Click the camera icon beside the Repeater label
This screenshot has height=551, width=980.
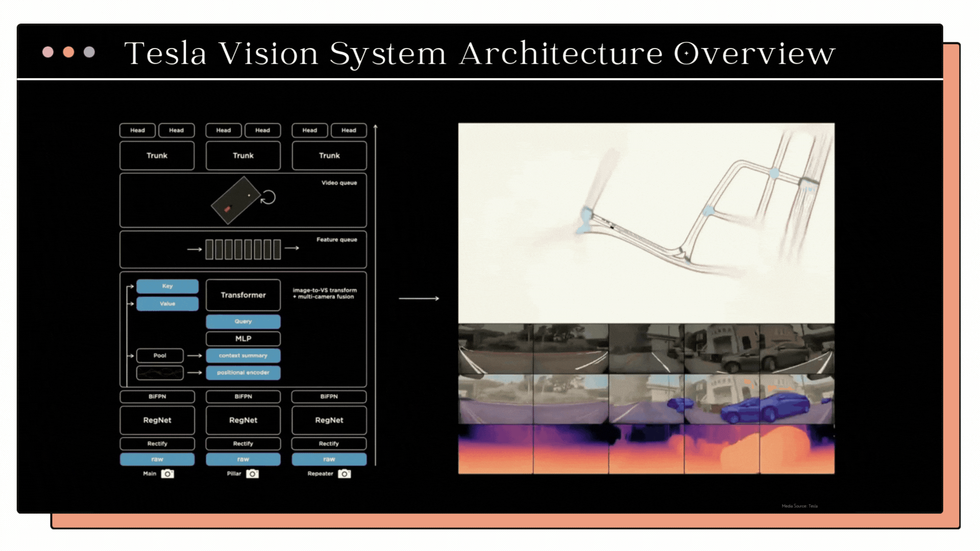(345, 473)
